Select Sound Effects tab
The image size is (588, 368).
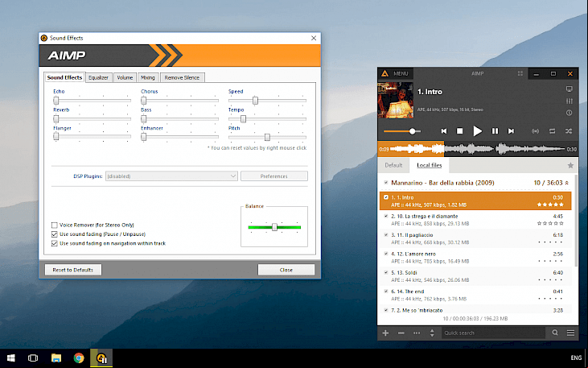64,77
